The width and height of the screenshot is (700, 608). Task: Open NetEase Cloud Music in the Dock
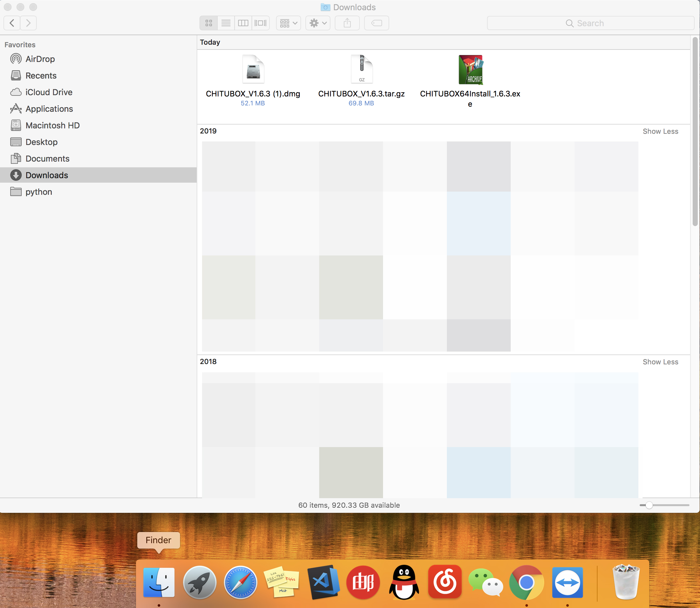tap(445, 582)
